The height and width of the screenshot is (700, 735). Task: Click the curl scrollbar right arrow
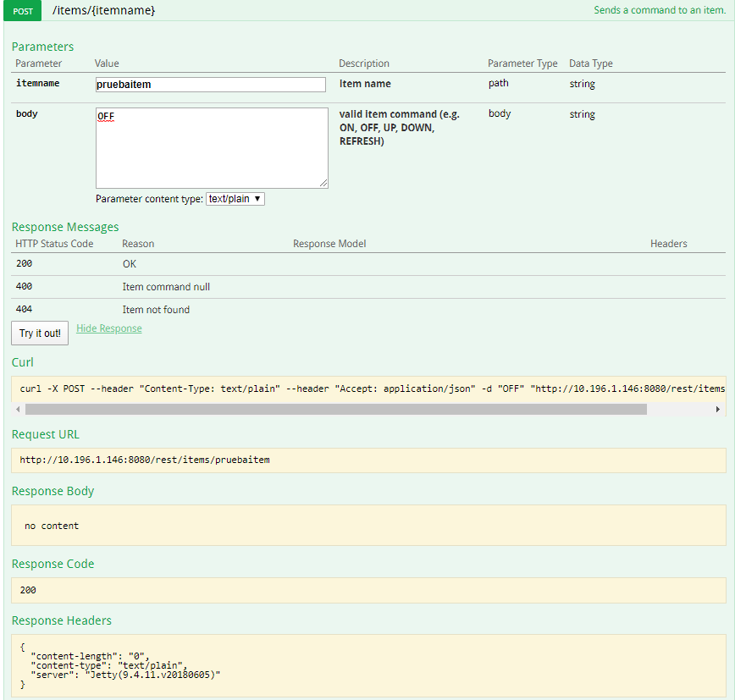719,410
